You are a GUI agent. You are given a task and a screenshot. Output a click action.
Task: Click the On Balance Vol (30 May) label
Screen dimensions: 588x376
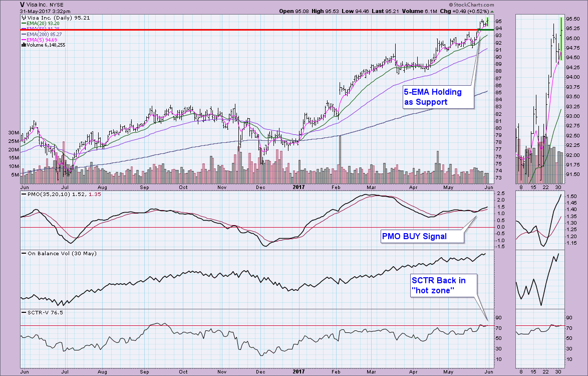coord(59,253)
